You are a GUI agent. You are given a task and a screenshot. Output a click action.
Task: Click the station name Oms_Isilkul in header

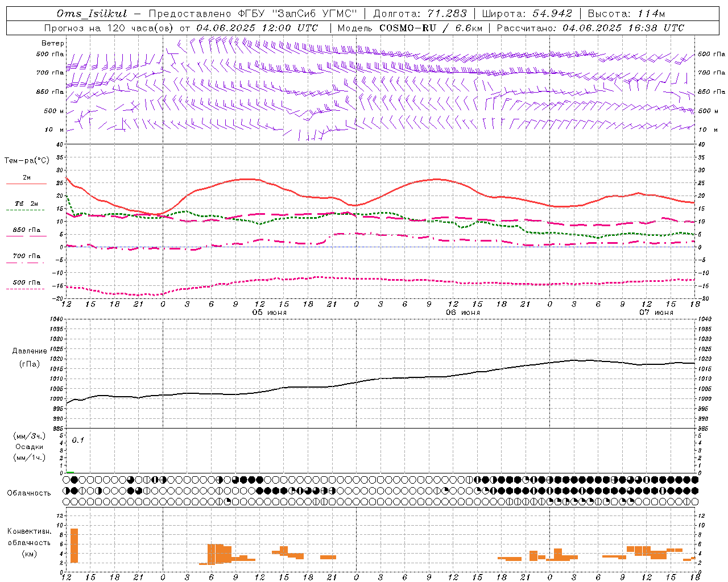point(92,14)
